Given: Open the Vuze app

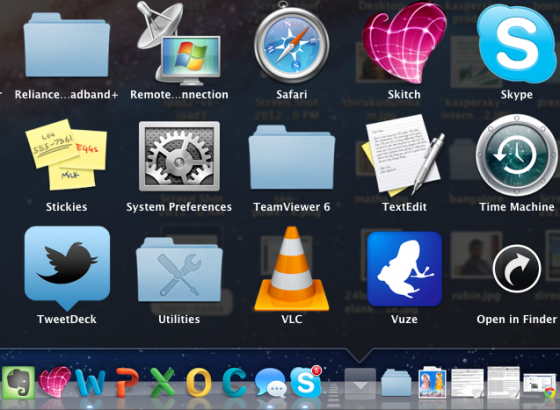Looking at the screenshot, I should 404,269.
